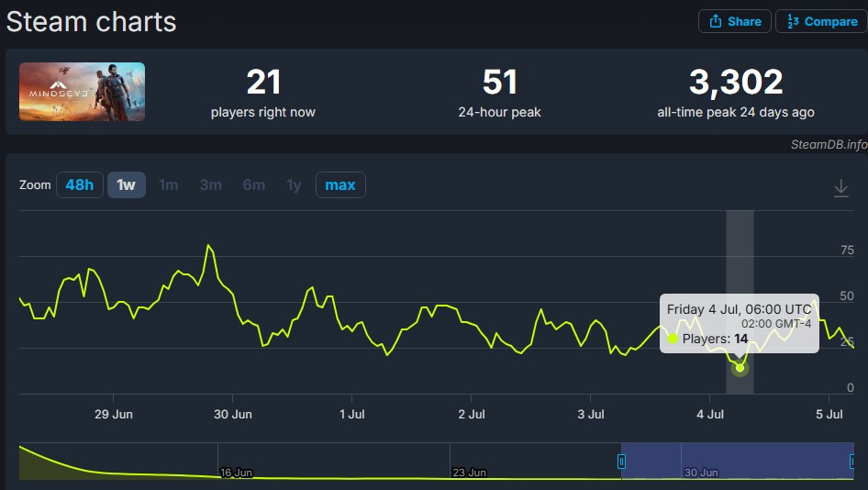Click the chart download arrow icon

(840, 188)
